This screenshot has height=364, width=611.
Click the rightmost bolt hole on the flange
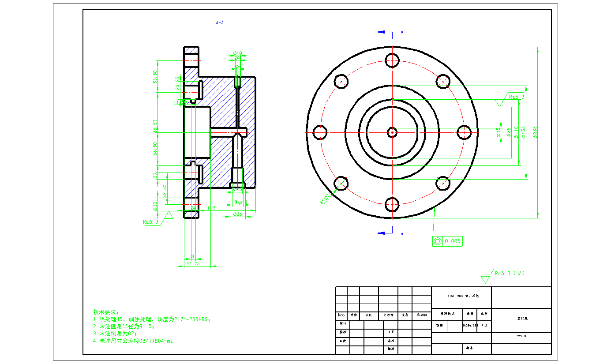click(x=464, y=132)
